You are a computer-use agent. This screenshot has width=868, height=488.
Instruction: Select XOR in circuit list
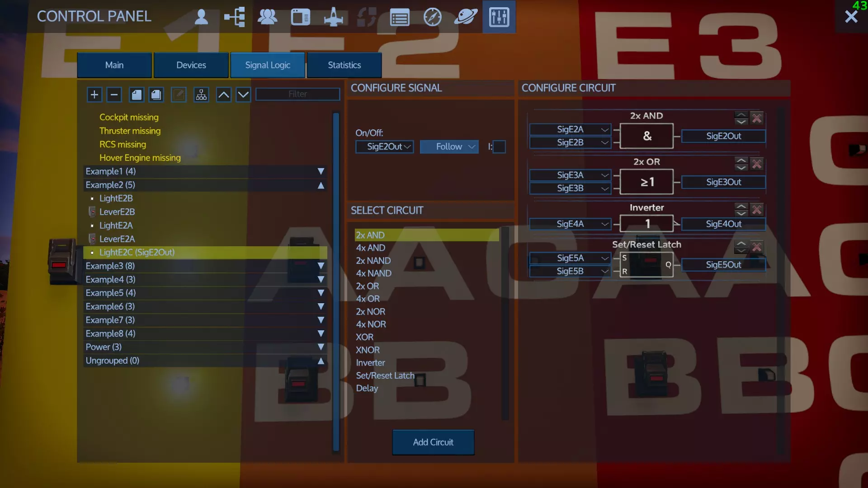(x=364, y=337)
